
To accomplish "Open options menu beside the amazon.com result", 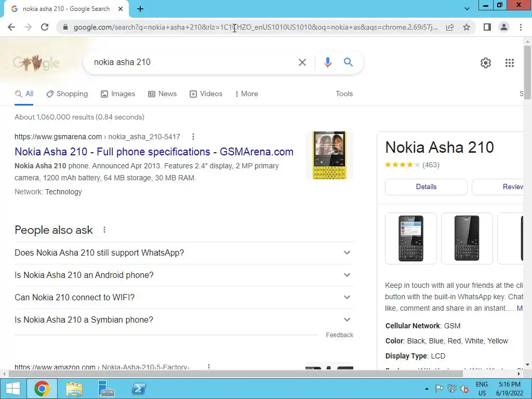I will coord(209,367).
